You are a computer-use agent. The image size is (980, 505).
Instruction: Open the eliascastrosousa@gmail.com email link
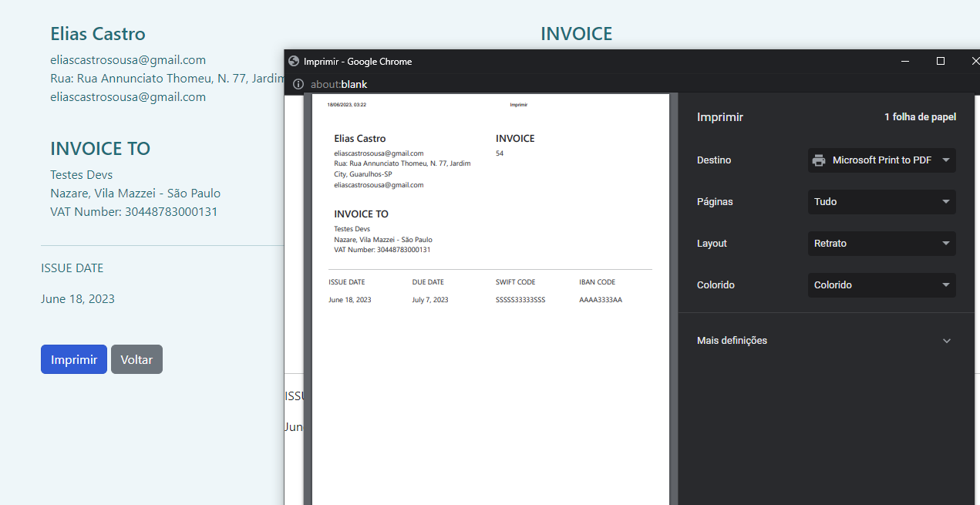pyautogui.click(x=128, y=59)
